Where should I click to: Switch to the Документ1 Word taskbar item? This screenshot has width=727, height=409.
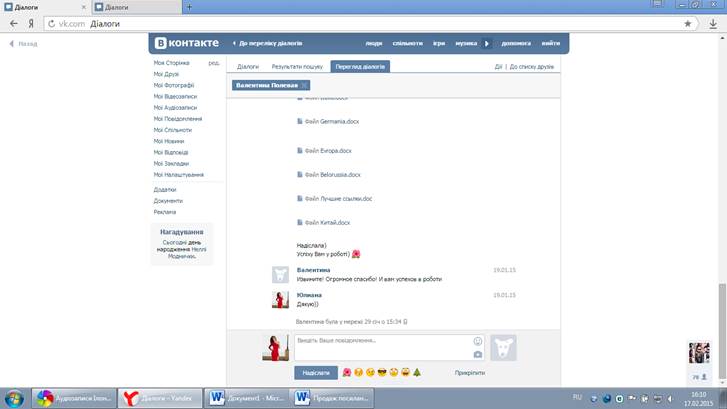click(x=246, y=398)
